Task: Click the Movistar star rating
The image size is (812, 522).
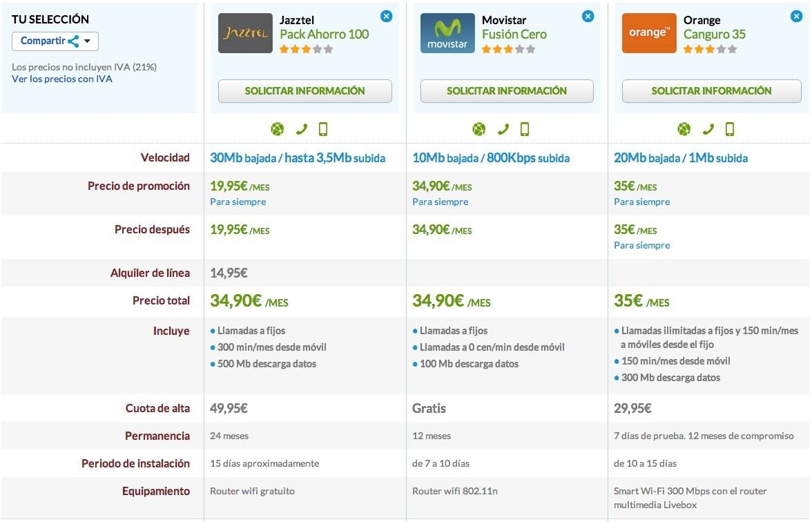Action: [x=508, y=49]
